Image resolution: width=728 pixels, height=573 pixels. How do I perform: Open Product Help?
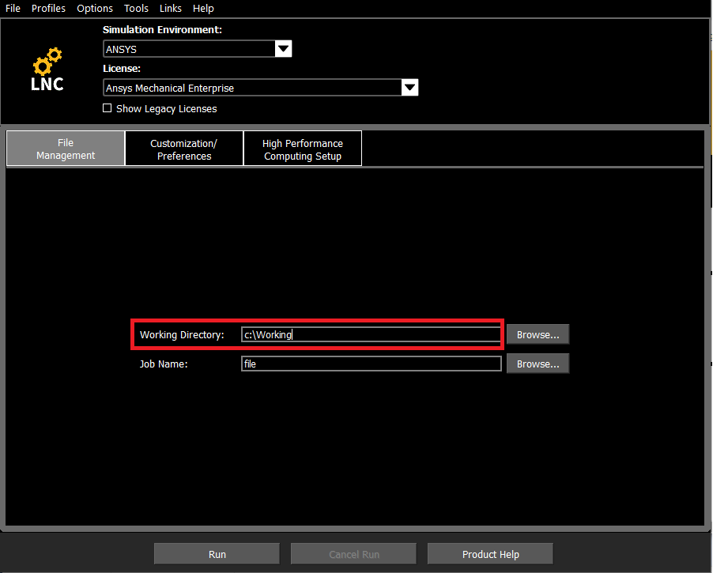(490, 554)
